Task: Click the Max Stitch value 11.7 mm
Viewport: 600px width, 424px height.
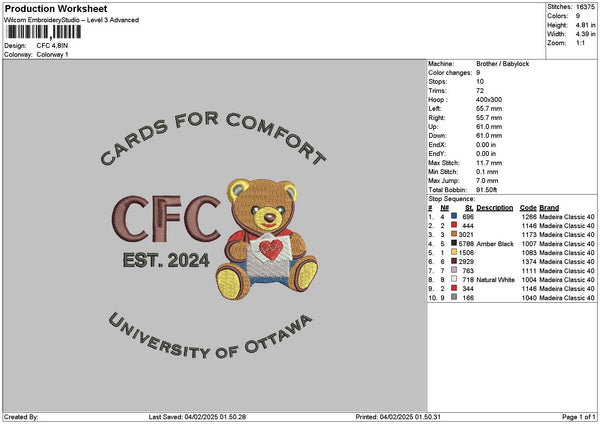Action: tap(489, 163)
